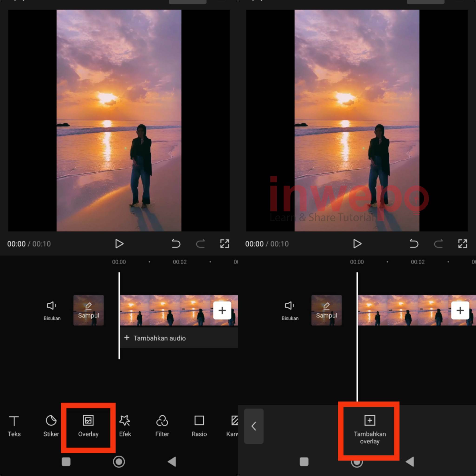Toggle Bisukan mute in right screen
Image resolution: width=476 pixels, height=476 pixels.
[x=290, y=310]
